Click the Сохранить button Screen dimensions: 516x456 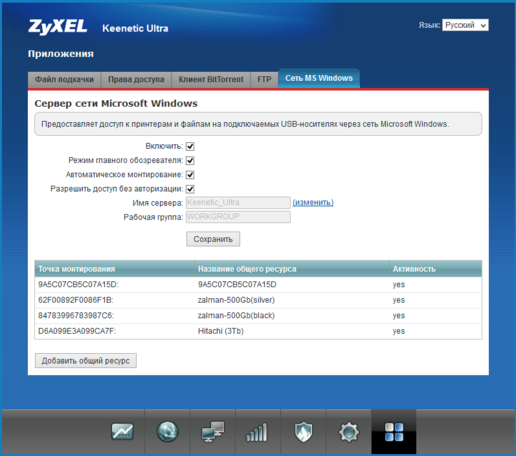[213, 239]
